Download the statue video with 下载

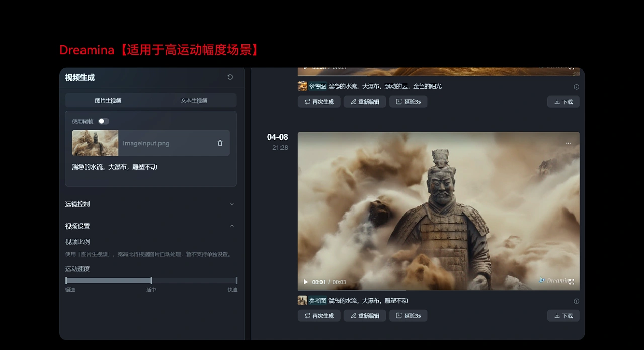pyautogui.click(x=563, y=316)
